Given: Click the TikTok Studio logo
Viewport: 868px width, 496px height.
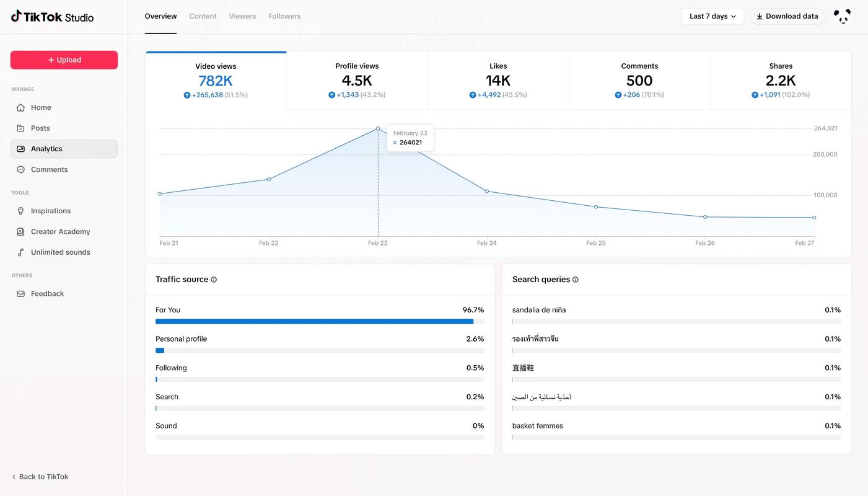Looking at the screenshot, I should tap(52, 17).
